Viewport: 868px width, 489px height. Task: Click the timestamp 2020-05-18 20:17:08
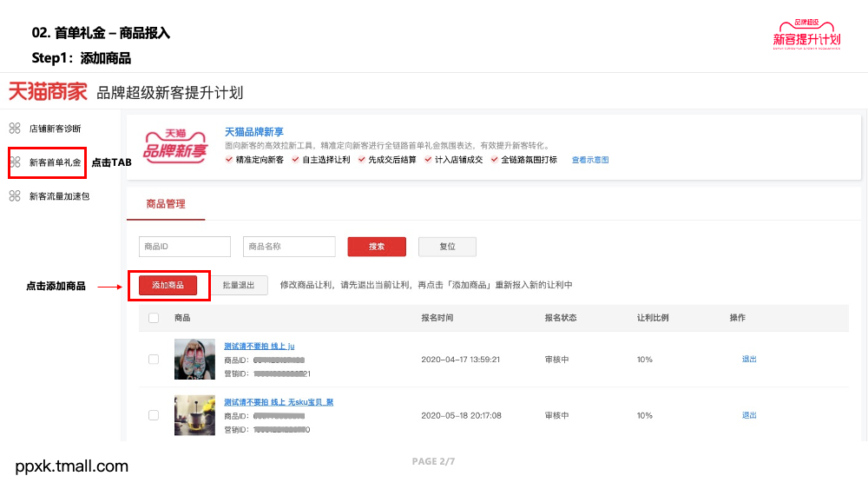point(461,415)
